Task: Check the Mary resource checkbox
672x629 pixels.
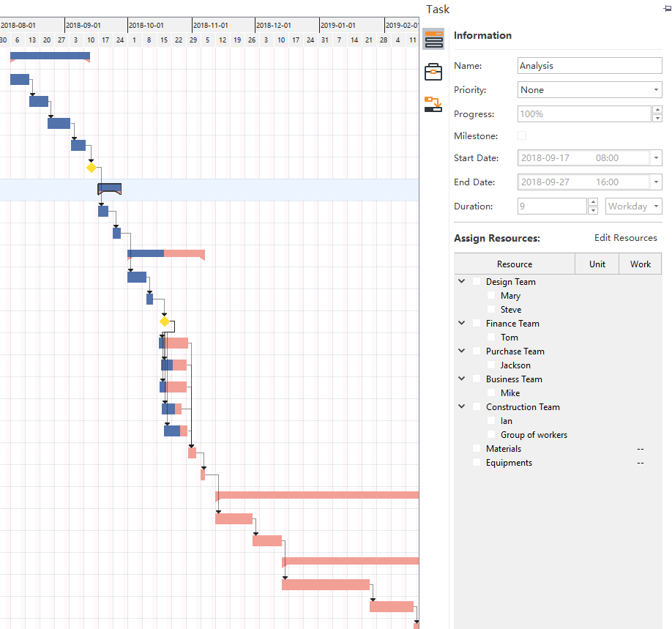Action: 491,295
